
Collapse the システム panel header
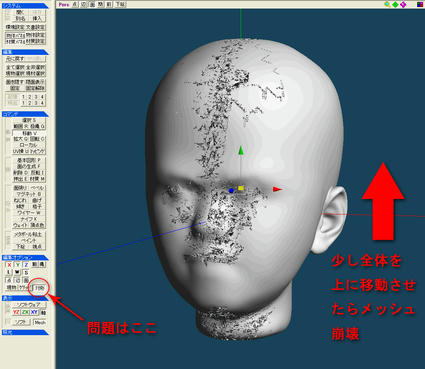(25, 6)
